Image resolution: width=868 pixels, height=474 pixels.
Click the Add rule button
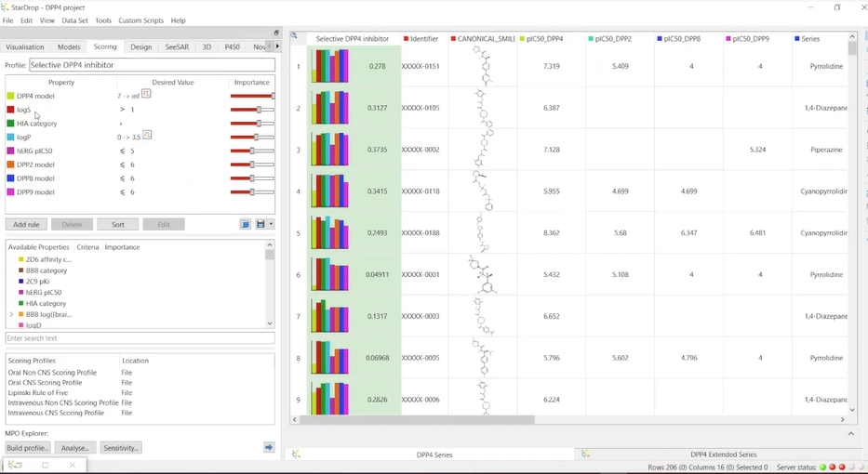click(26, 224)
